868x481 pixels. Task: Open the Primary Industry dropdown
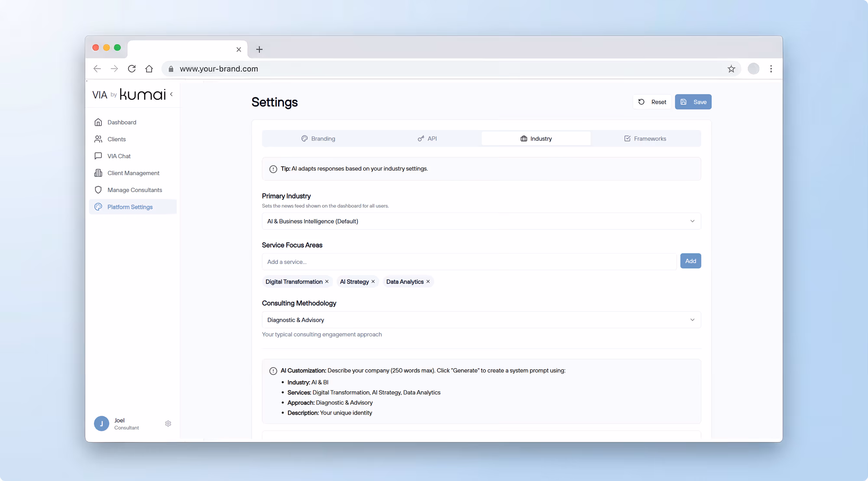481,221
